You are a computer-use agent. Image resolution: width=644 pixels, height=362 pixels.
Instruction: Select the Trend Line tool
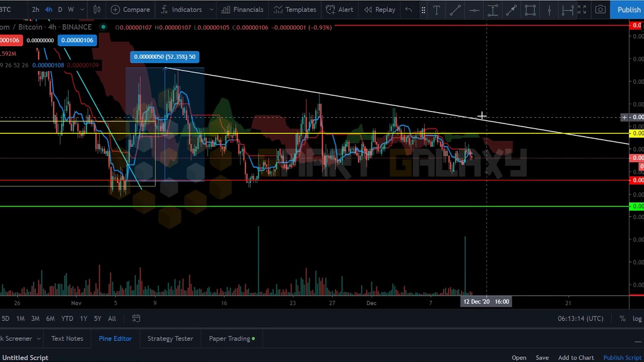tap(455, 10)
